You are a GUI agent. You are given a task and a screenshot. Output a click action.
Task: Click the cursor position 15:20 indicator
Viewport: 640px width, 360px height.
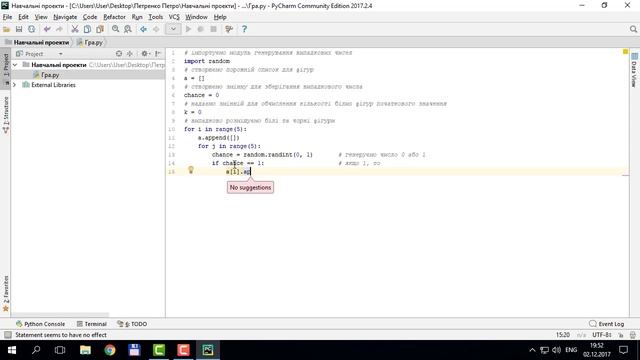click(x=562, y=335)
